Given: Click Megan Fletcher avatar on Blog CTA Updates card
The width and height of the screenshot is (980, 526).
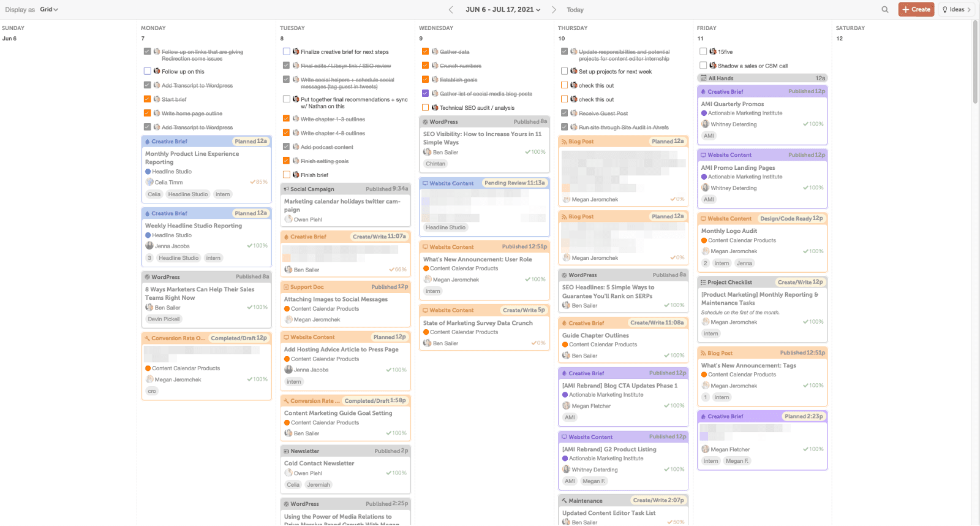Looking at the screenshot, I should pos(567,406).
